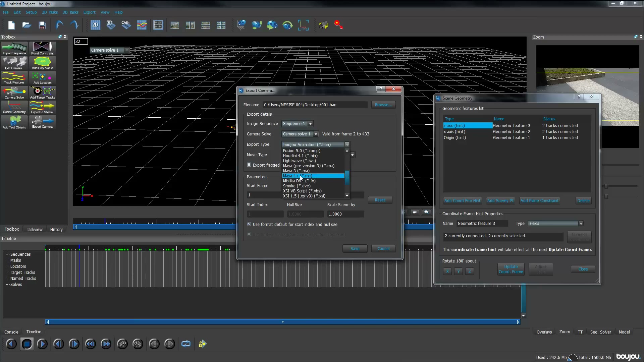
Task: Open the Import Sequence tool
Action: click(x=14, y=49)
